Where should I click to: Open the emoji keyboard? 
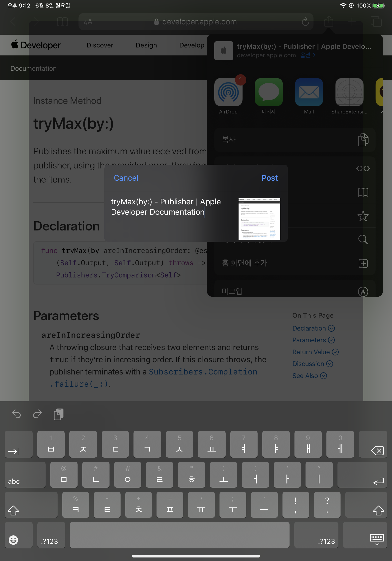19,535
